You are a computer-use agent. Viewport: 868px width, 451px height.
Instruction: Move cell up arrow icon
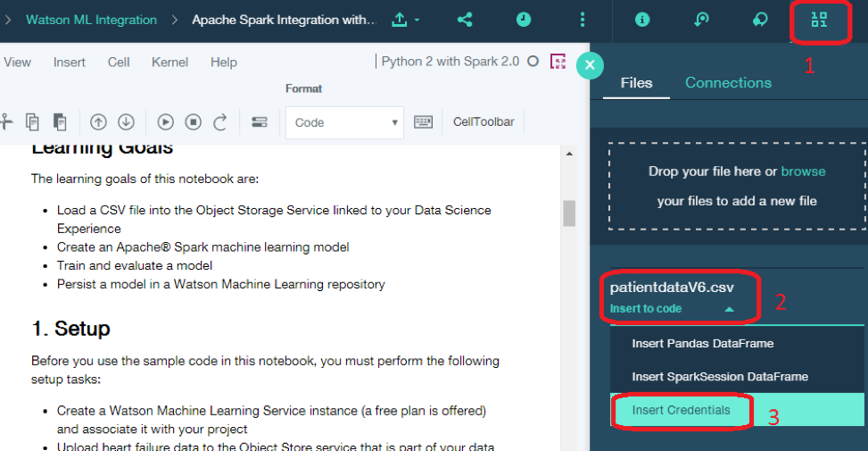[98, 121]
